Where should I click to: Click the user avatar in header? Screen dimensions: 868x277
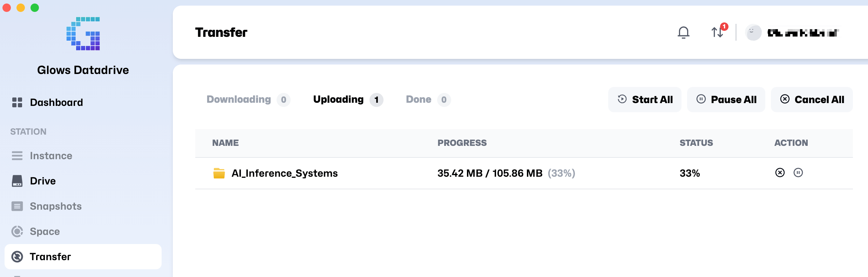click(x=753, y=33)
